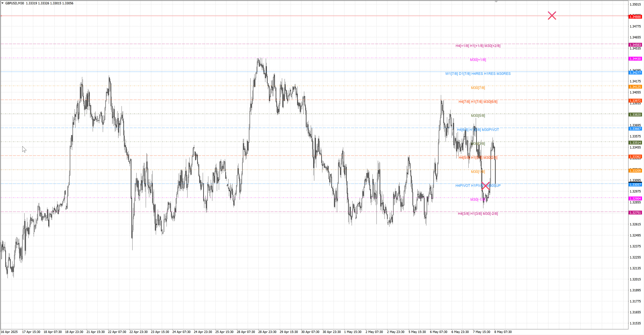This screenshot has width=644, height=335.
Task: Click the red X marker near the H4PIVOT label
Action: (x=486, y=186)
